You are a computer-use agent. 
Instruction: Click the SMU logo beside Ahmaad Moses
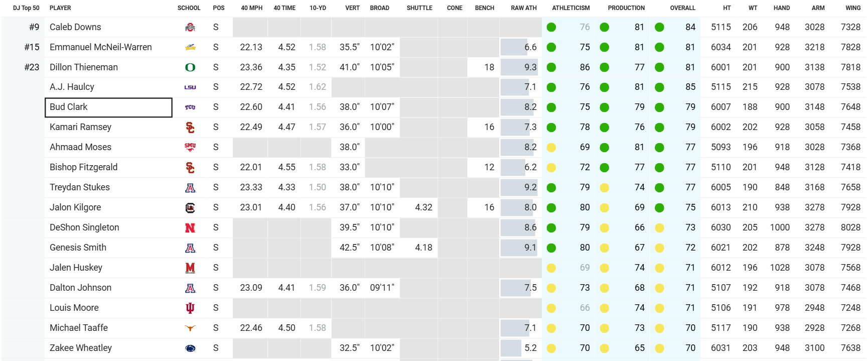pyautogui.click(x=190, y=147)
